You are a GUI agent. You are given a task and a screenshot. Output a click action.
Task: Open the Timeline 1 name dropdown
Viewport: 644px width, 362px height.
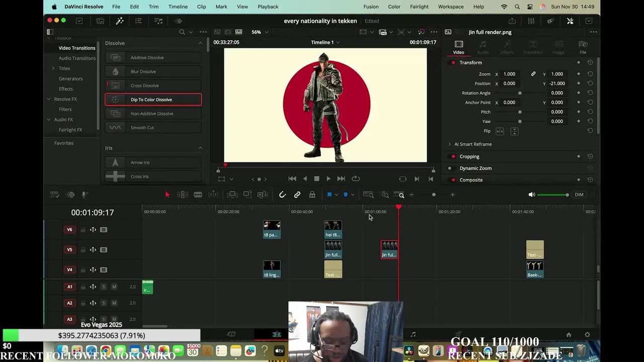[x=325, y=42]
